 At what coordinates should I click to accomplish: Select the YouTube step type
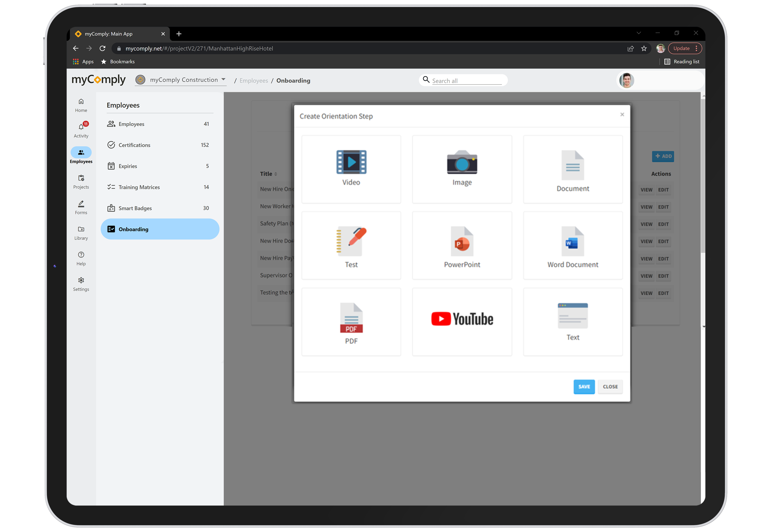(x=462, y=321)
